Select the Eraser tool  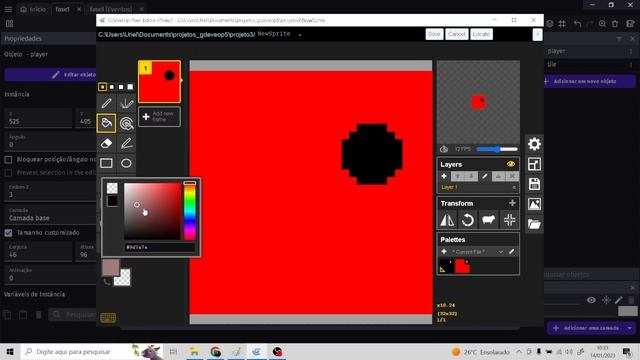pos(107,143)
